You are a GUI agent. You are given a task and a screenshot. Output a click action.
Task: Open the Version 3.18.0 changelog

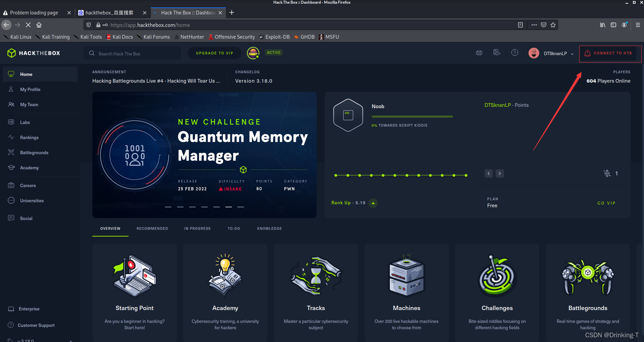[x=254, y=81]
